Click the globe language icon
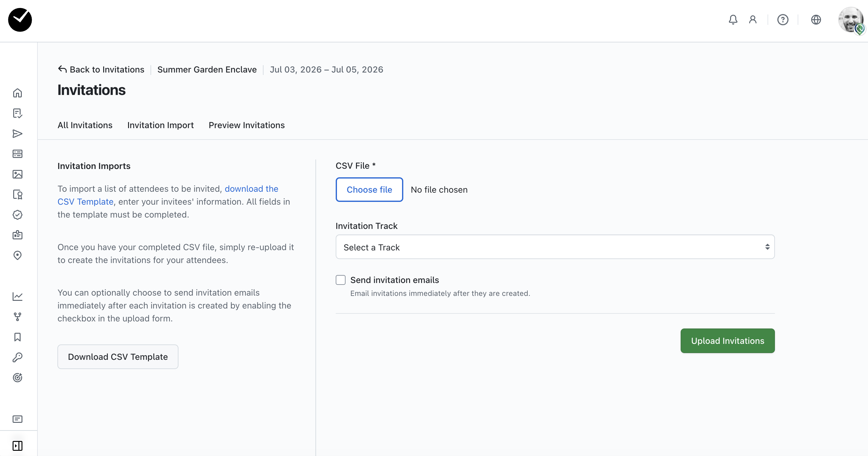This screenshot has height=456, width=868. 816,20
